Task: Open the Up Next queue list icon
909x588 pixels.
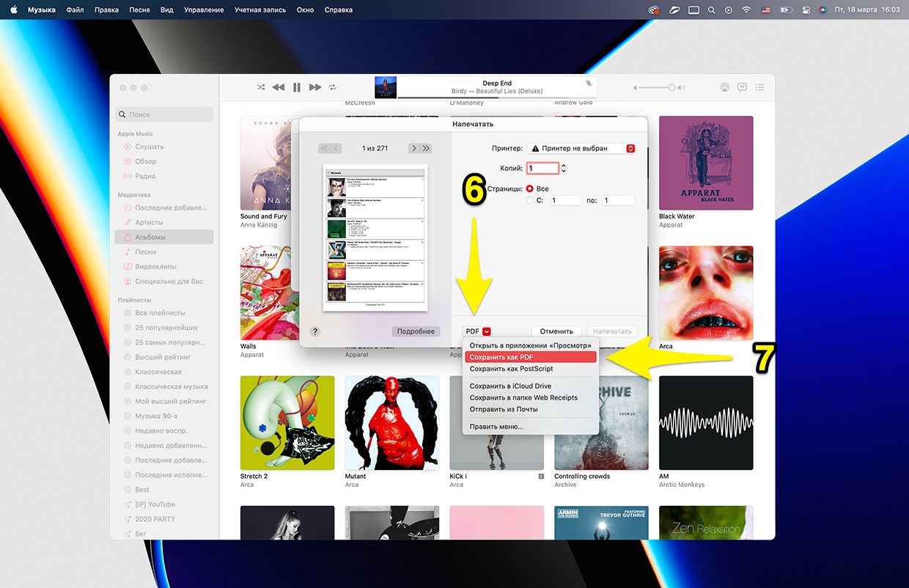Action: tap(759, 87)
